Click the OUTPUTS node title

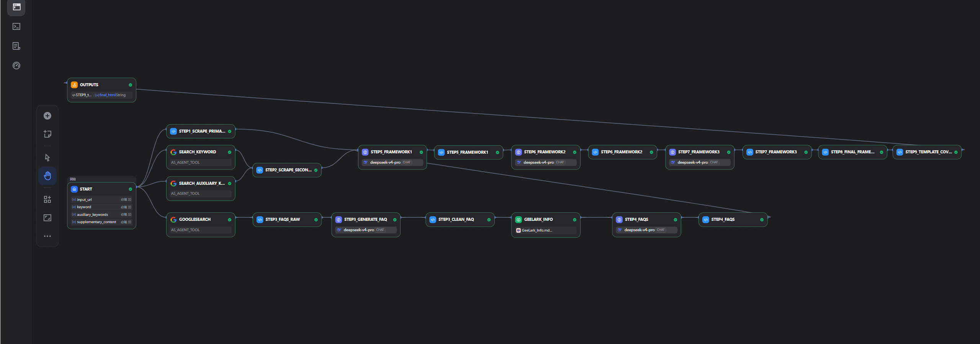(89, 85)
